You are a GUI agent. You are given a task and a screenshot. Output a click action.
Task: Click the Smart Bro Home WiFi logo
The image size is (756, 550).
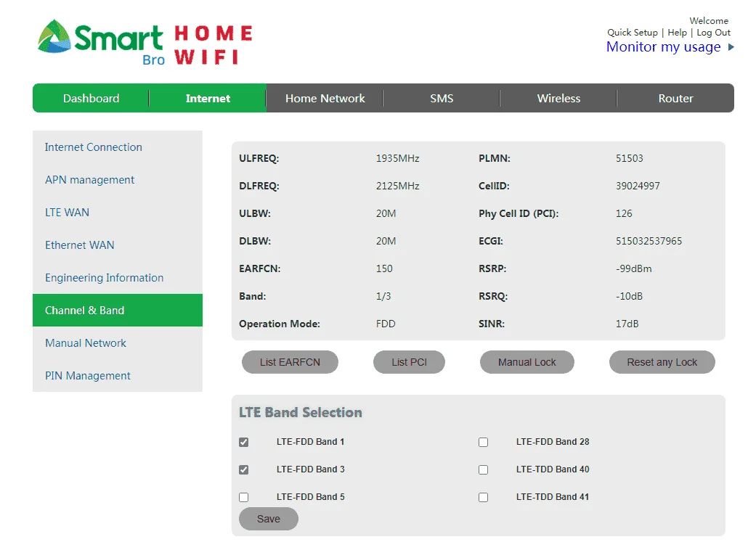145,43
